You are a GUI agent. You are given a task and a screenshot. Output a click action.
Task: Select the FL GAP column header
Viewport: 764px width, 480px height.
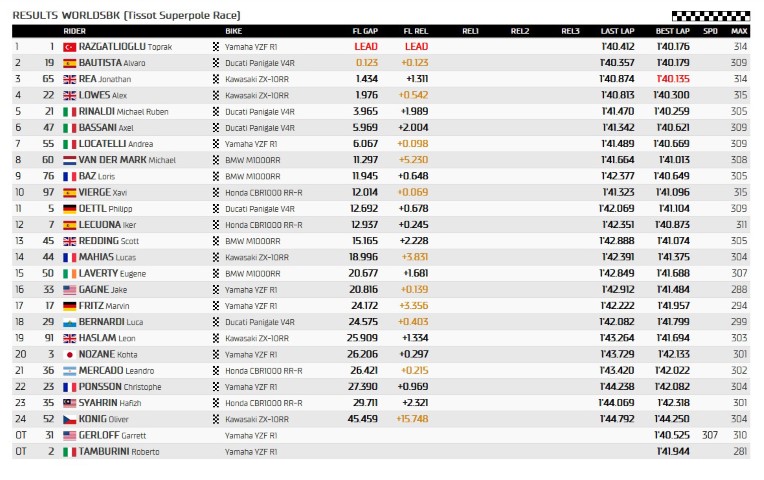click(x=364, y=31)
